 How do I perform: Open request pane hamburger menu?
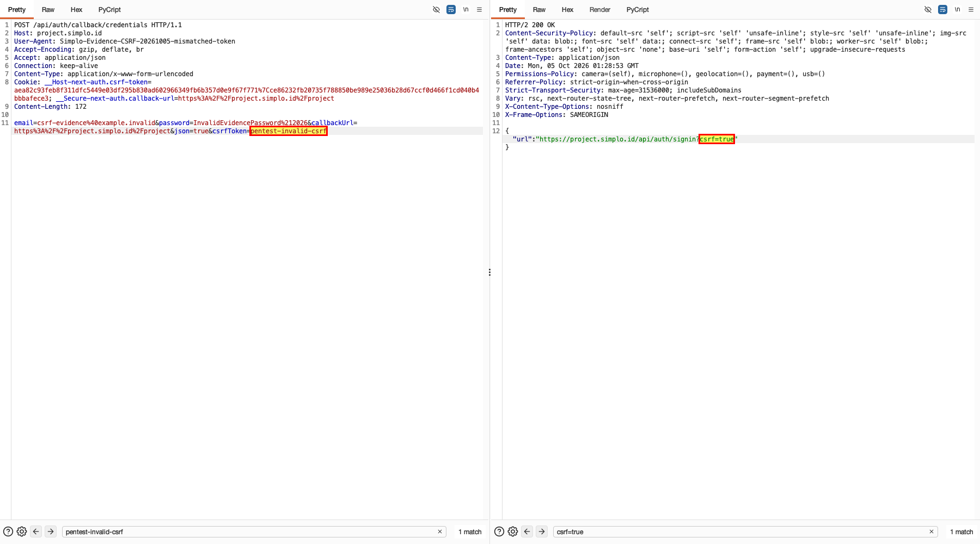tap(480, 9)
